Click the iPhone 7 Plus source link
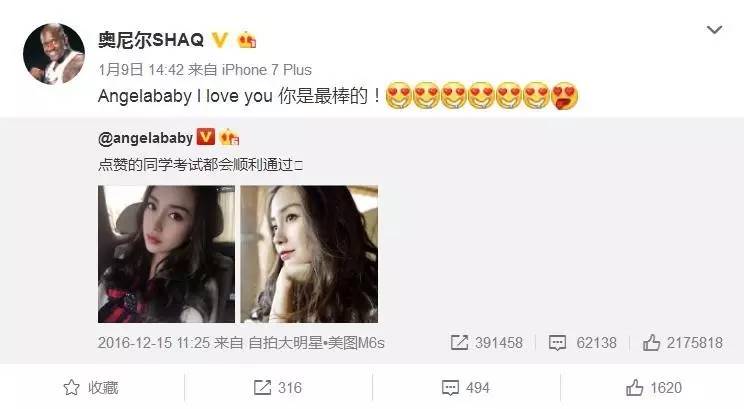This screenshot has width=744, height=409. pos(267,70)
